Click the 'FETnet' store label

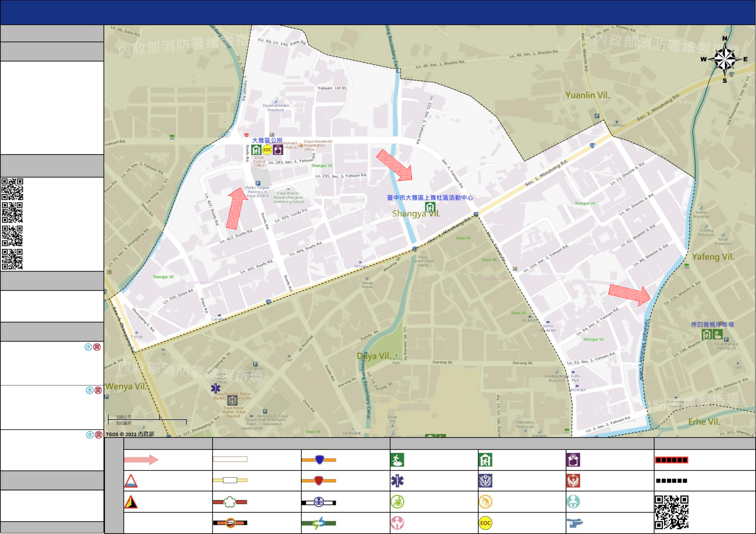(x=360, y=266)
